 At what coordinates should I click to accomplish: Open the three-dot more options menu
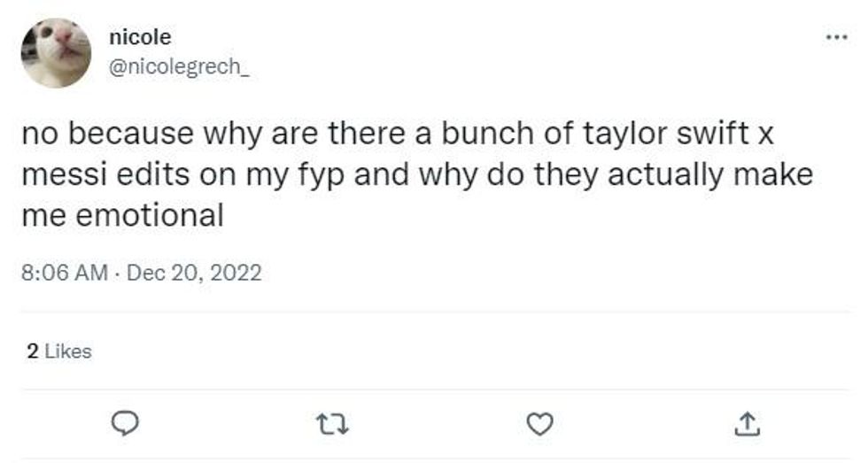[835, 37]
